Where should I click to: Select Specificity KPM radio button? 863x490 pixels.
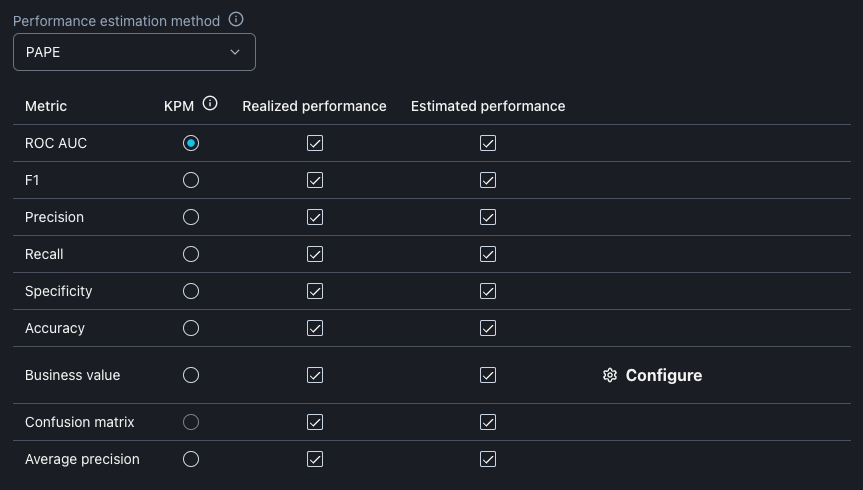point(191,291)
